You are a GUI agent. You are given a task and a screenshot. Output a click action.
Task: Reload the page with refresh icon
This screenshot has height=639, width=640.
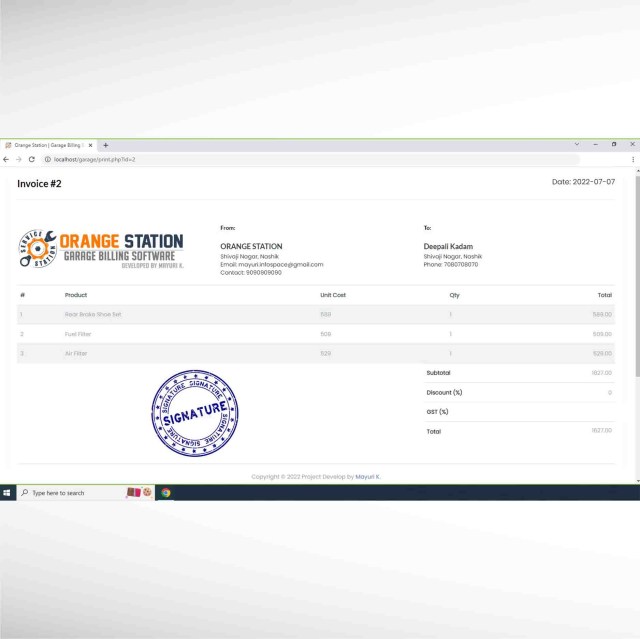click(x=31, y=160)
